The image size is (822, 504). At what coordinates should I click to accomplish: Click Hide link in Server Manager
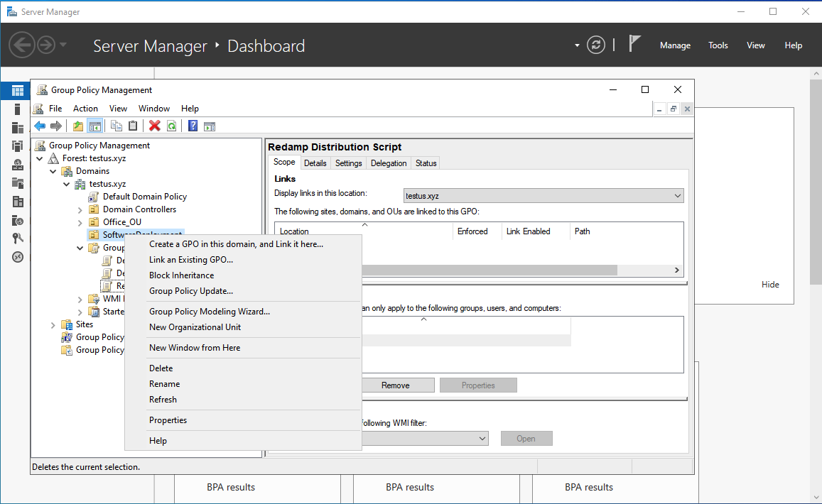(x=770, y=285)
